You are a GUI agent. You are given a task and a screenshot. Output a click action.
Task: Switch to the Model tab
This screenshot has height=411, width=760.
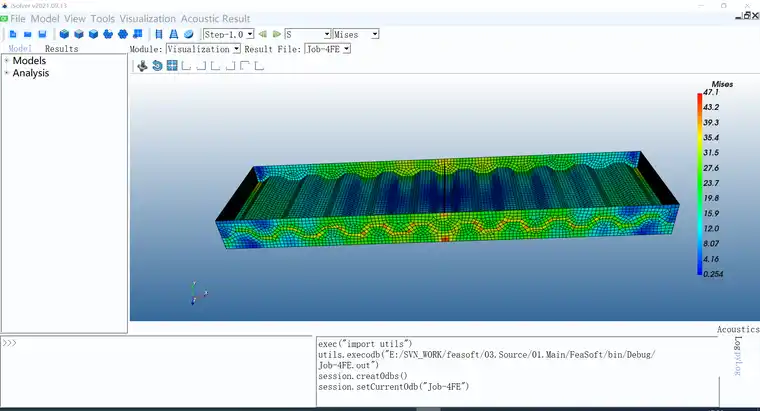point(20,48)
